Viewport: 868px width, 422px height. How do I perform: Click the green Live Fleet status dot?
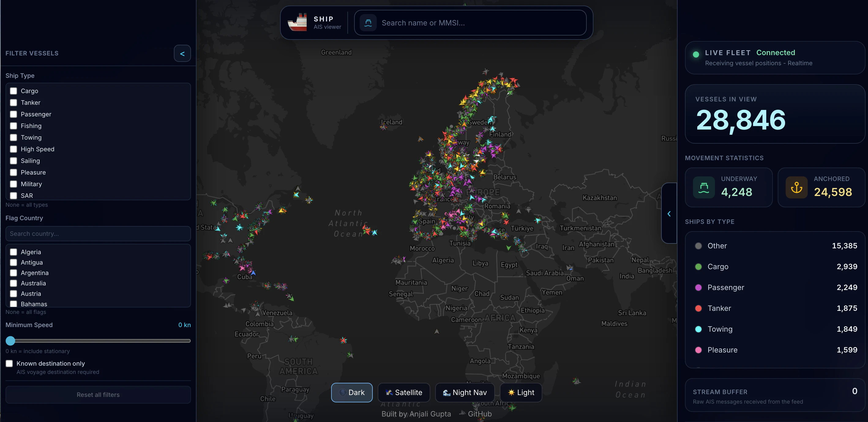pyautogui.click(x=696, y=54)
